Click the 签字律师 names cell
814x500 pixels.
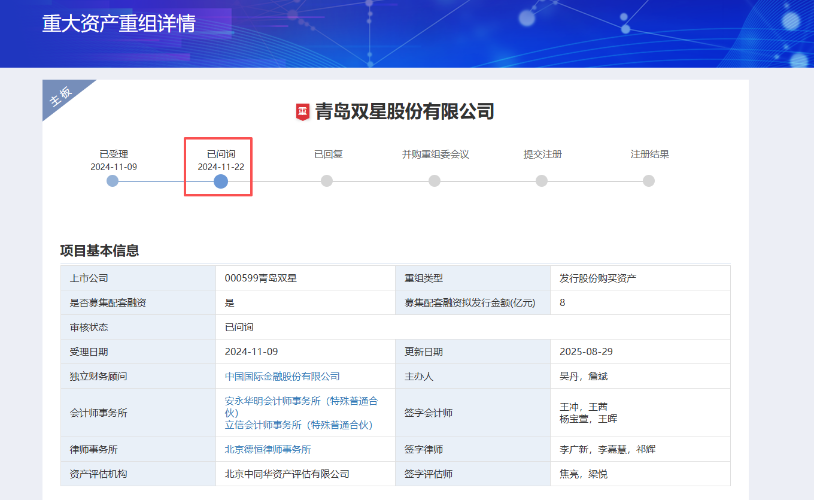(x=640, y=449)
